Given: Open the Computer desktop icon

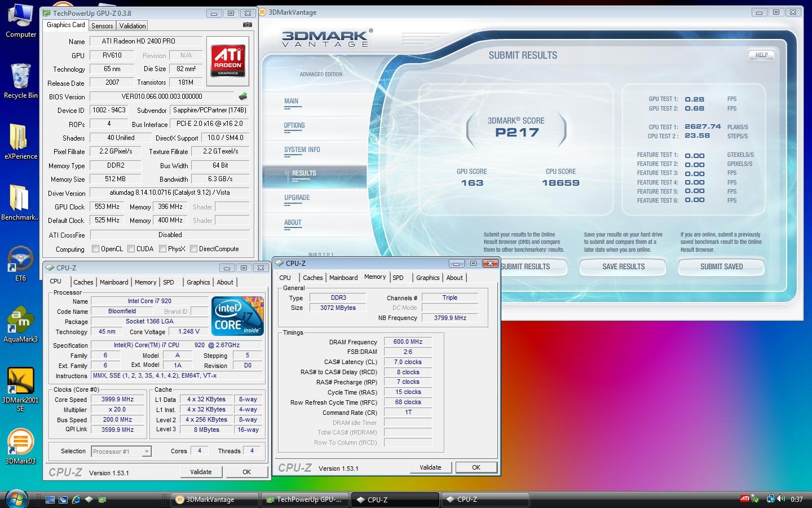Looking at the screenshot, I should [x=21, y=21].
